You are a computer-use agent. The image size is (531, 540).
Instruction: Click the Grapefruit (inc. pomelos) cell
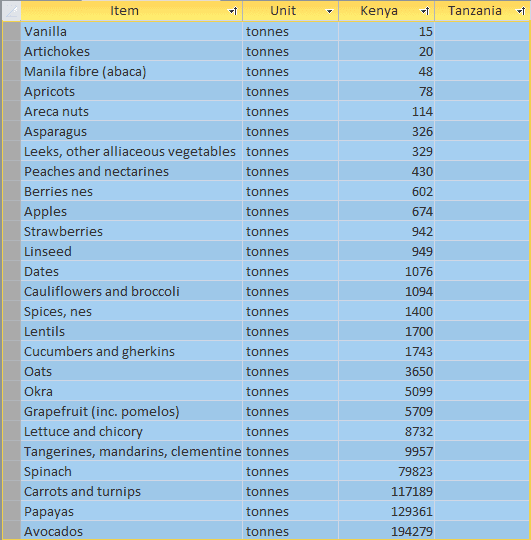pos(132,411)
